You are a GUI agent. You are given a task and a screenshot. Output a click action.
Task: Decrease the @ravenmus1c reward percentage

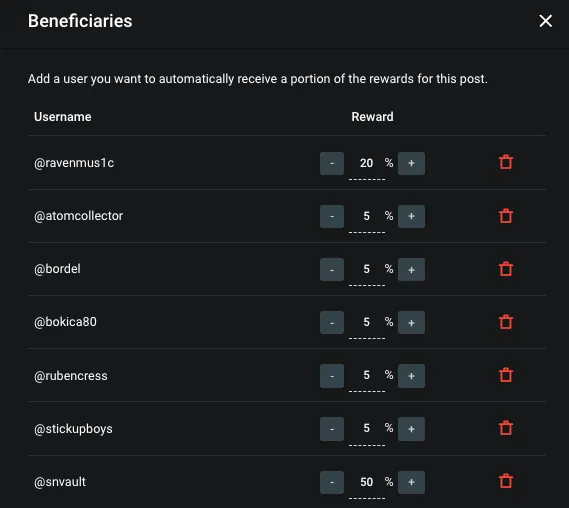point(332,163)
